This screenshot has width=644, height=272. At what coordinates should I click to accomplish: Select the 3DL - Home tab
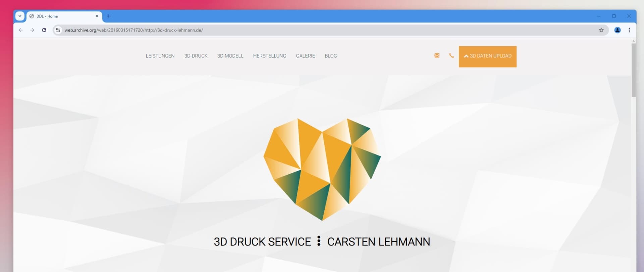pyautogui.click(x=64, y=16)
